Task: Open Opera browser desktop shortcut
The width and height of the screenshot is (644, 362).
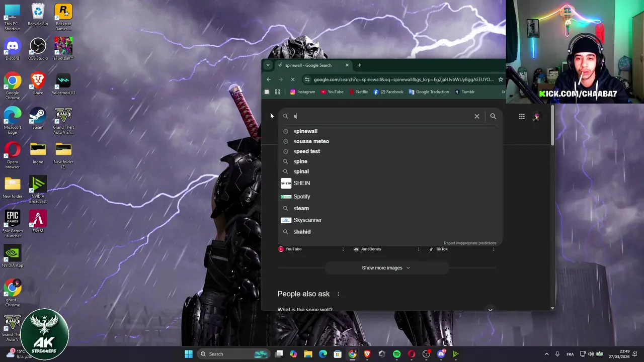Action: coord(12,155)
